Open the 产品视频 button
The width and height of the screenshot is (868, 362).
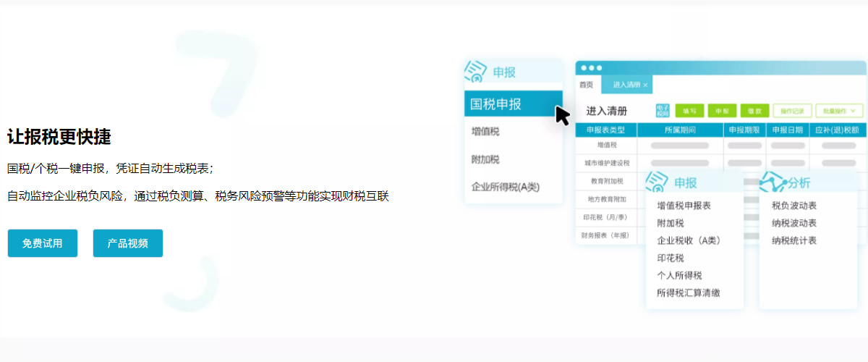pyautogui.click(x=128, y=243)
